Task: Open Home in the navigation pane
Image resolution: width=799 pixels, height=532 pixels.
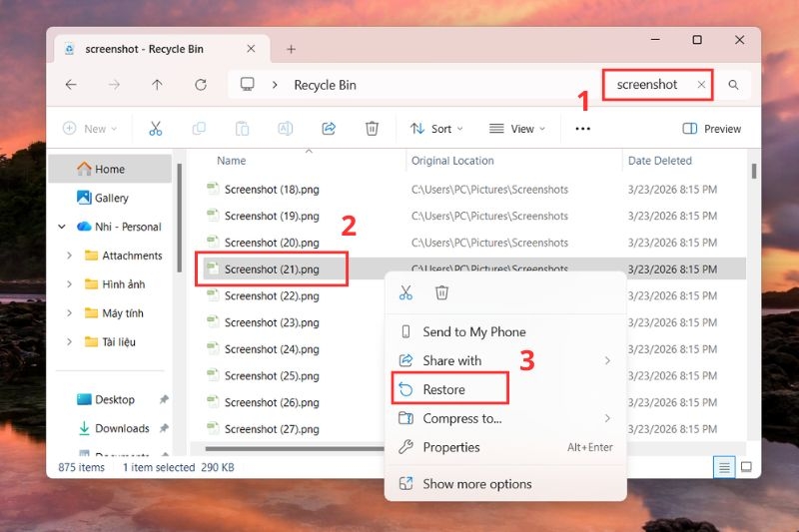Action: point(110,169)
